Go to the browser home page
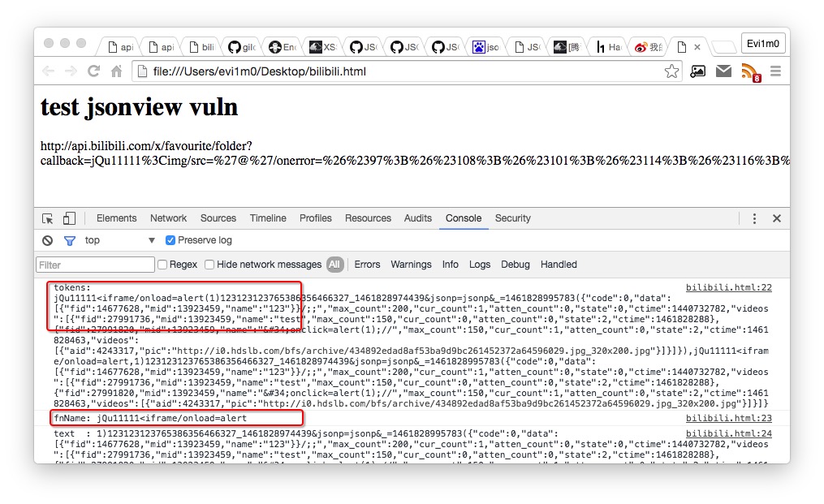The image size is (824, 504). (x=117, y=71)
